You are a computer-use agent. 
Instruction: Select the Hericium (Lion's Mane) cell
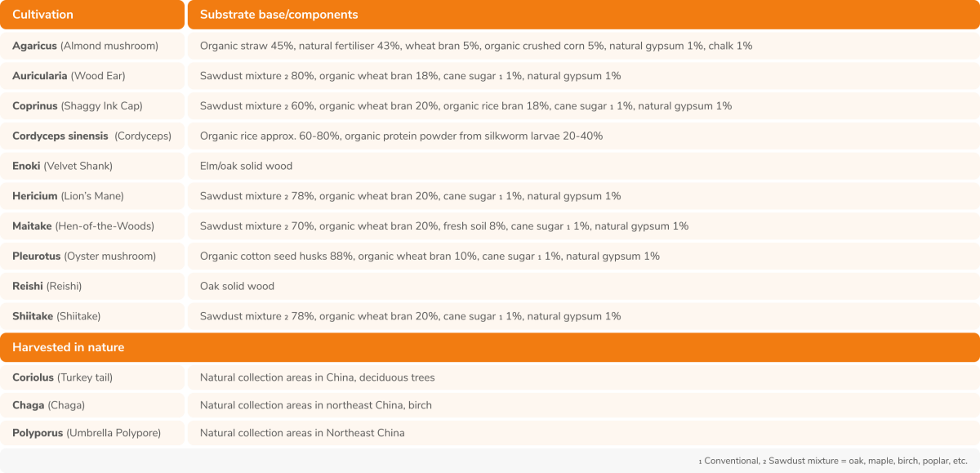pos(73,196)
